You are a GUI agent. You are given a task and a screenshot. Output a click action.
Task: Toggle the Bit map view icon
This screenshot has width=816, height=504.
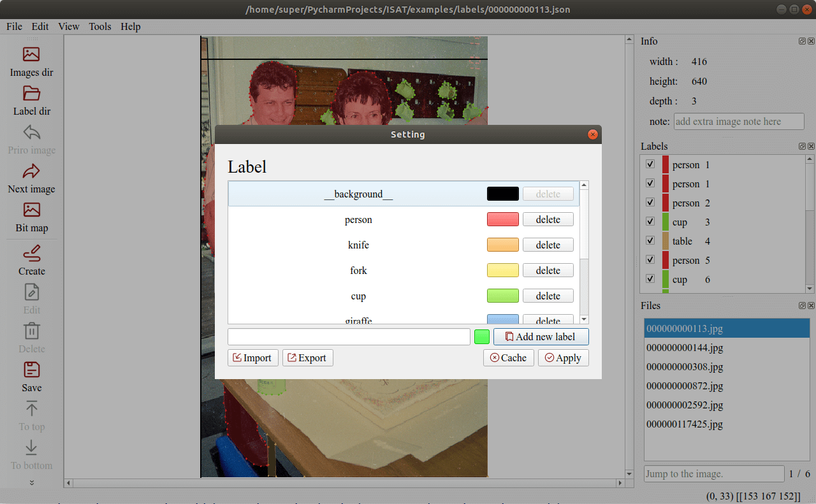(31, 210)
